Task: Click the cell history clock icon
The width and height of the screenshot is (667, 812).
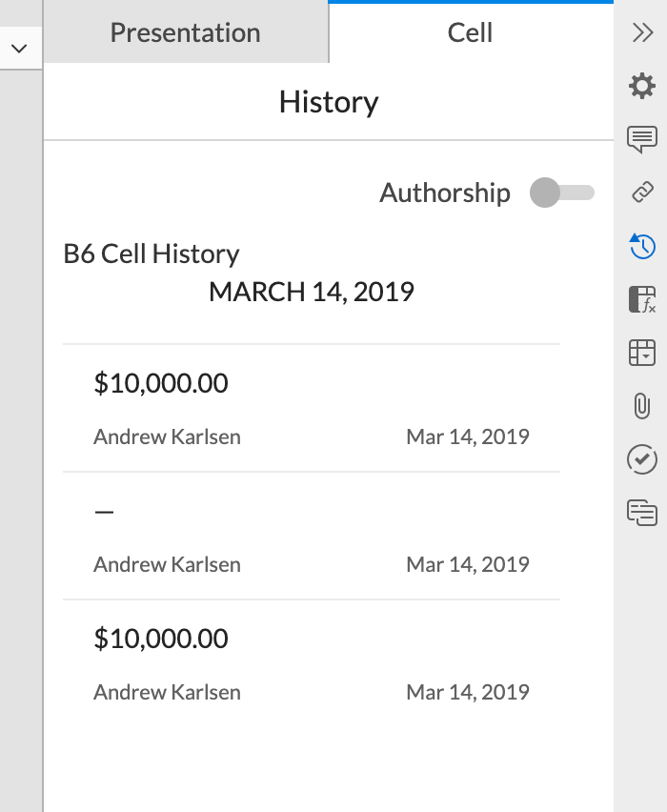Action: coord(642,246)
